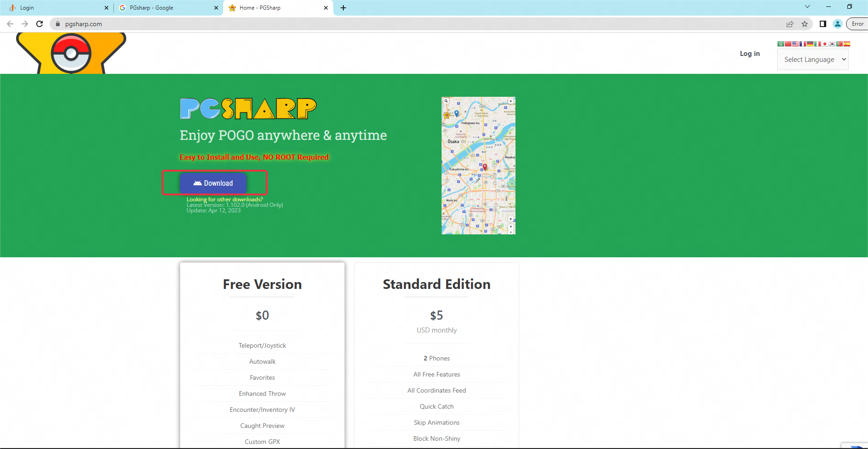Image resolution: width=868 pixels, height=449 pixels.
Task: Click 'Enjoy POGO anywhere & anytime' tagline
Action: (283, 135)
